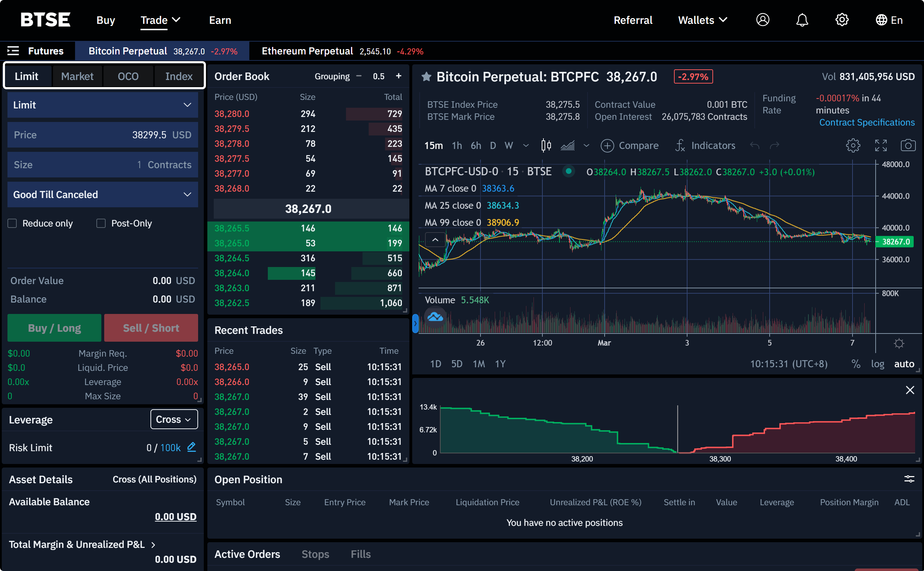924x571 pixels.
Task: Favorite Bitcoin Perpetual with the star icon
Action: point(426,77)
